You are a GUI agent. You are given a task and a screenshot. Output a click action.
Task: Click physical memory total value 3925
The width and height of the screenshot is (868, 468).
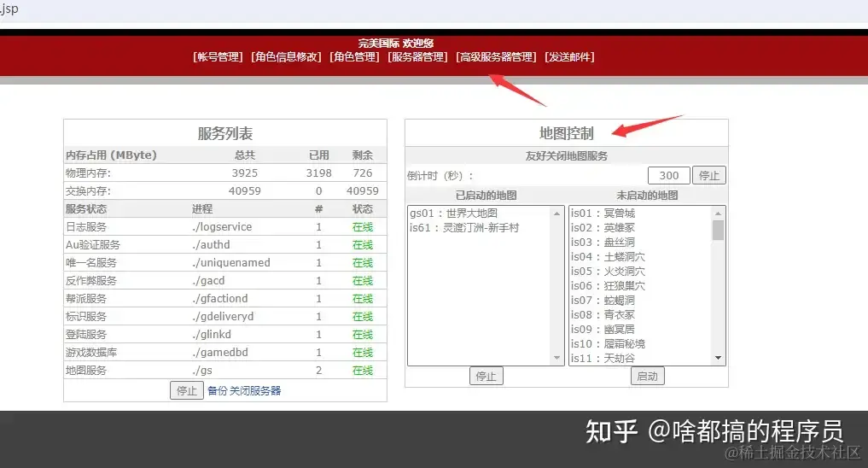pyautogui.click(x=245, y=173)
